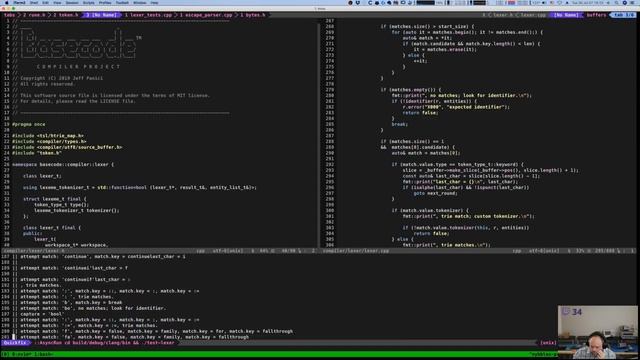Click the green tmux status bar

coord(279,354)
